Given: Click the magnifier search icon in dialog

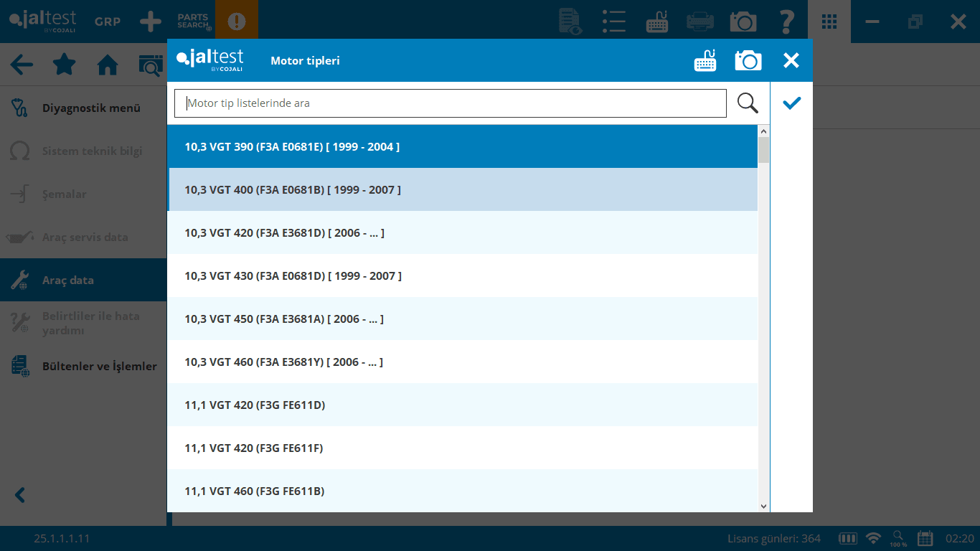Looking at the screenshot, I should 748,103.
